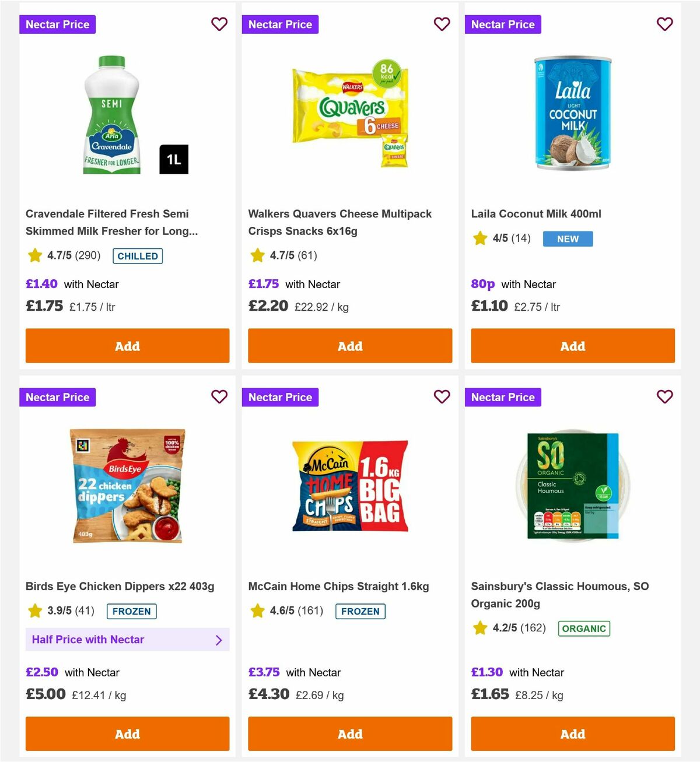This screenshot has width=700, height=762.
Task: Open the NEW label on Laila Coconut Milk
Action: [x=567, y=238]
